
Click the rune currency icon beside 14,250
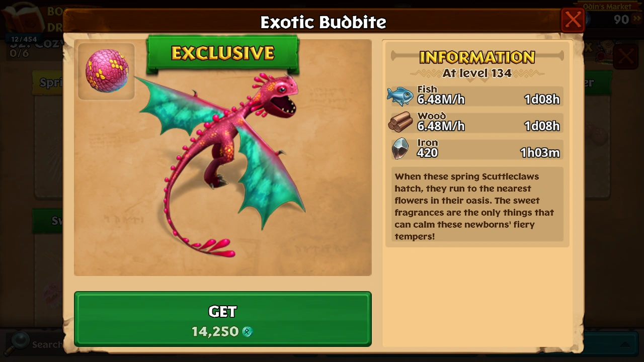[247, 332]
